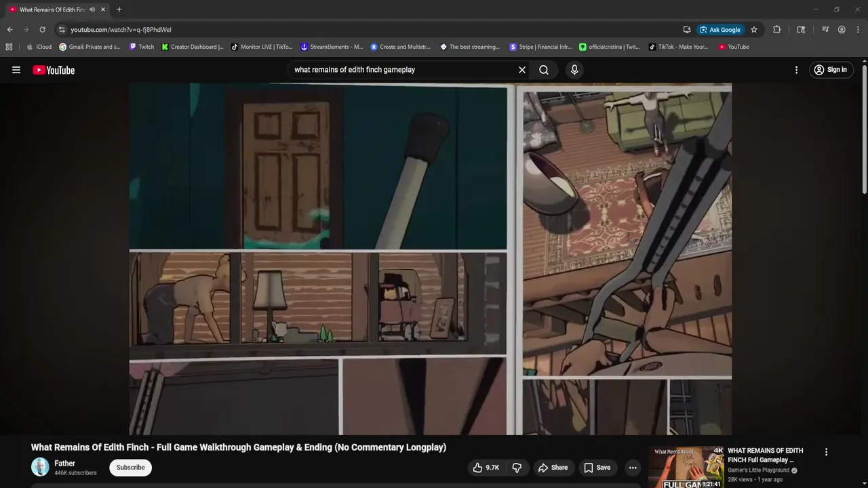Image resolution: width=868 pixels, height=488 pixels.
Task: Start voice search with microphone
Action: (574, 70)
